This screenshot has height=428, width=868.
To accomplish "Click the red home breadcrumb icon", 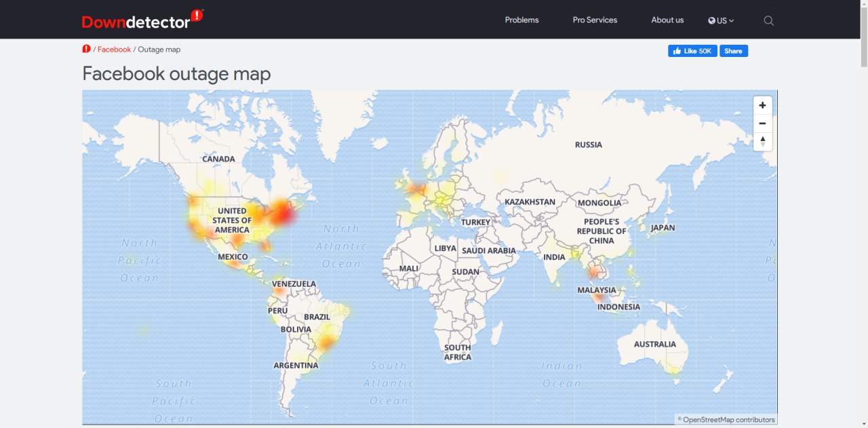I will point(86,49).
